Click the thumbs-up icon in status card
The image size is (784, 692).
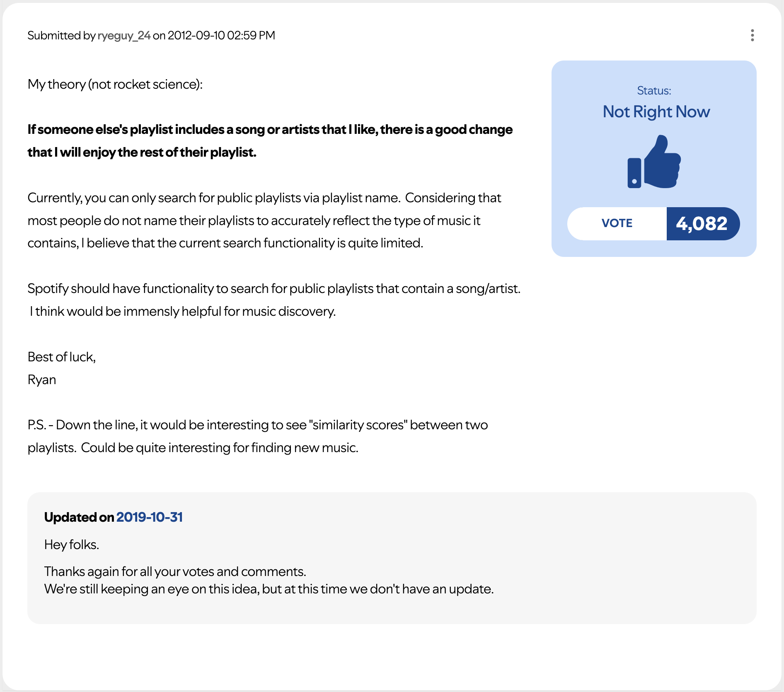point(654,162)
